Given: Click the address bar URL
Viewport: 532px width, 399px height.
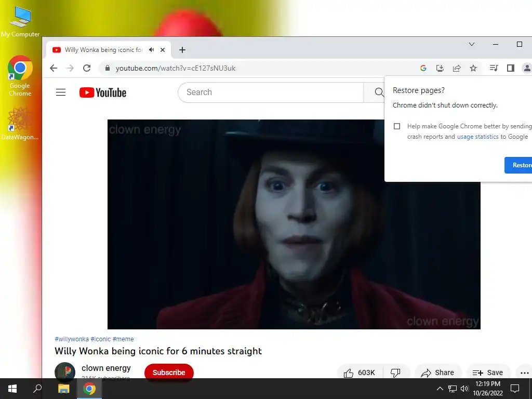Looking at the screenshot, I should click(x=176, y=68).
